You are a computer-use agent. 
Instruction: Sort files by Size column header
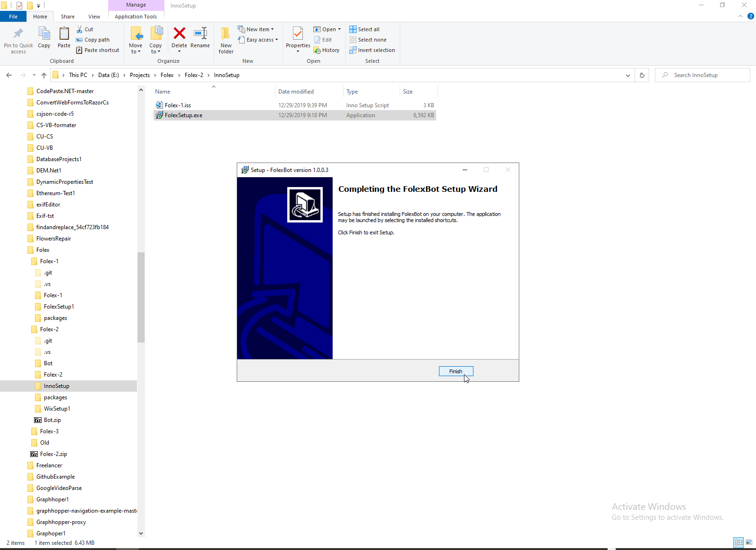tap(418, 92)
